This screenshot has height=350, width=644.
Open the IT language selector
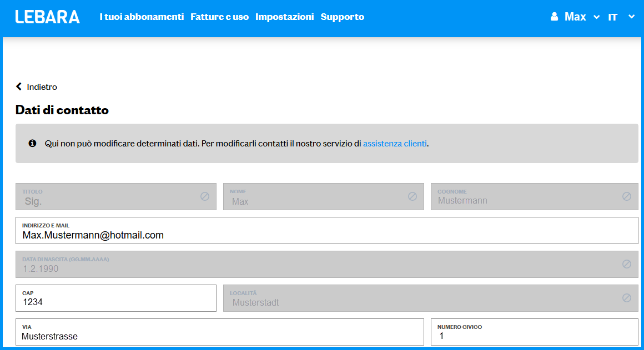(621, 17)
